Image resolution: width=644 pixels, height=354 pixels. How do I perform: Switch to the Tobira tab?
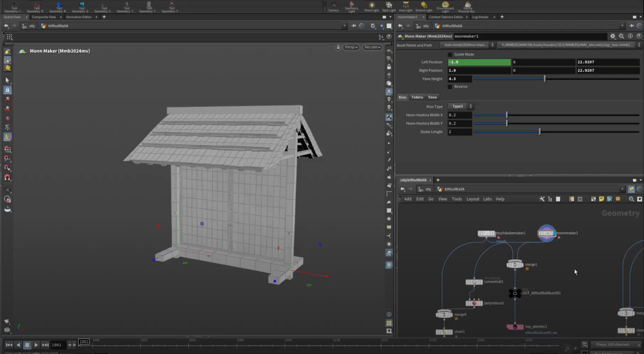click(417, 97)
